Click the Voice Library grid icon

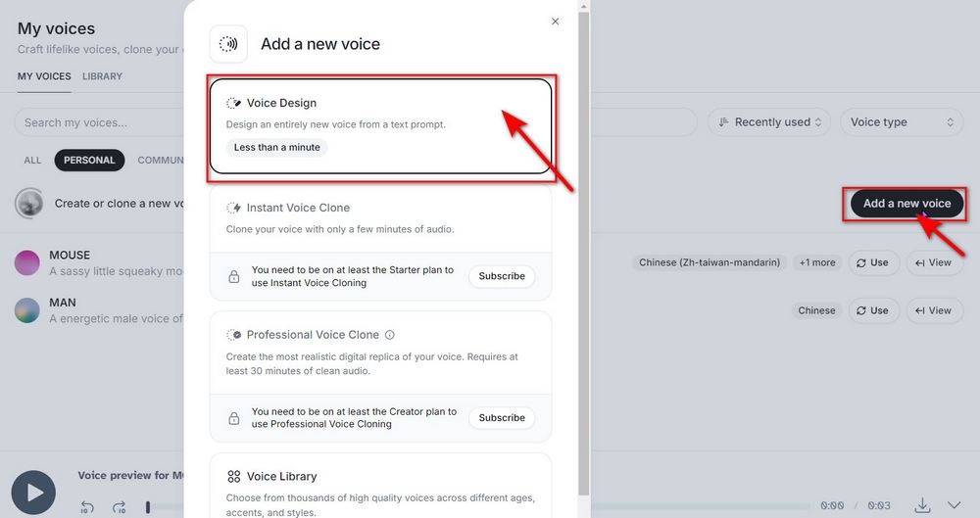(234, 477)
